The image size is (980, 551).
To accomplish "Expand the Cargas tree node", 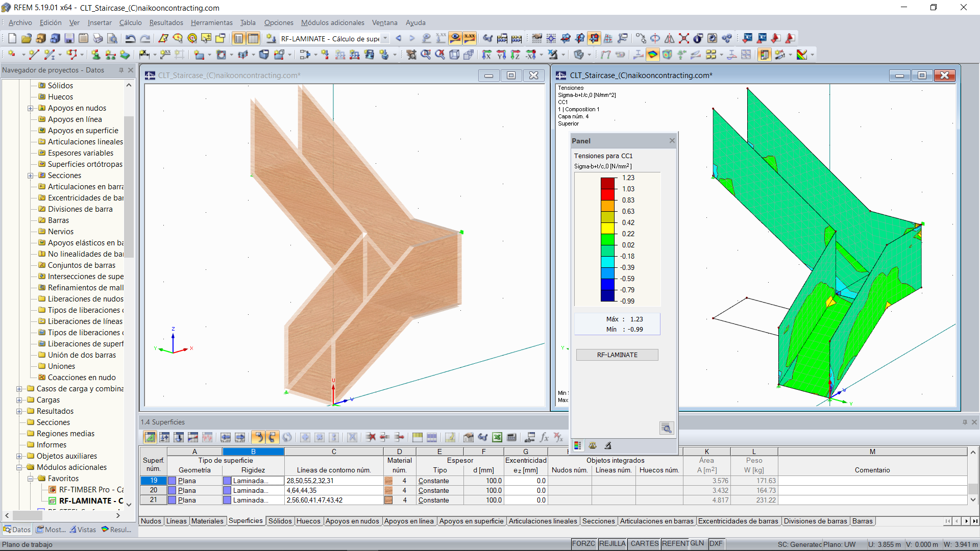I will point(19,400).
